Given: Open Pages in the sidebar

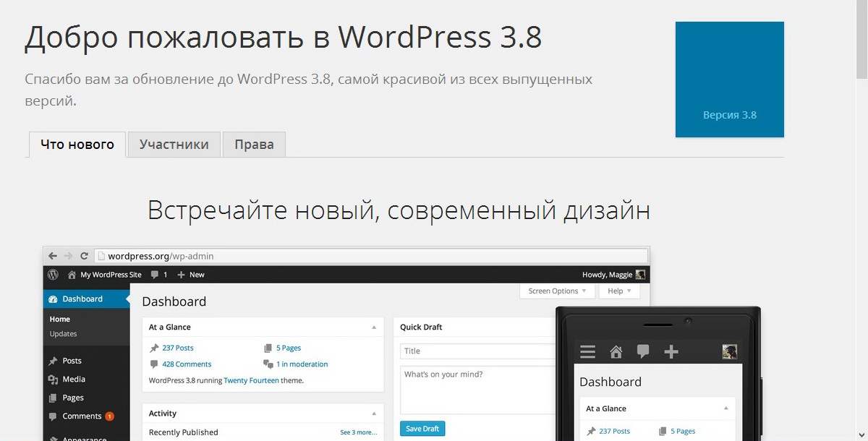Looking at the screenshot, I should (x=73, y=398).
